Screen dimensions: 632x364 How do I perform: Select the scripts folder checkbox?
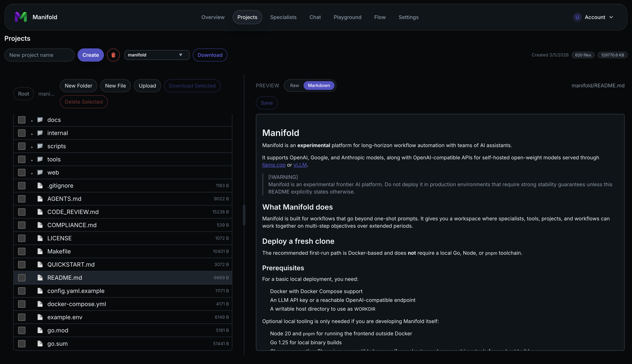click(22, 146)
